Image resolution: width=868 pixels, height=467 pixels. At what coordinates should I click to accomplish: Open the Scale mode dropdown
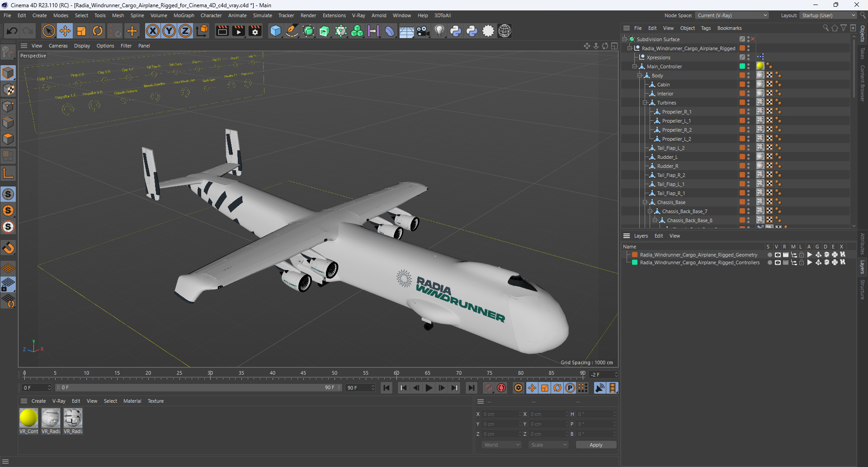point(548,445)
